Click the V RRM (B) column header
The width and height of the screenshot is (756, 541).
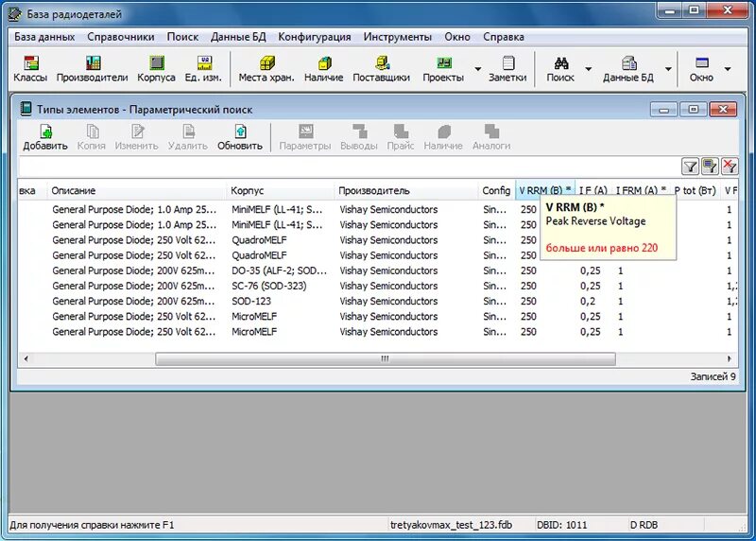point(545,191)
